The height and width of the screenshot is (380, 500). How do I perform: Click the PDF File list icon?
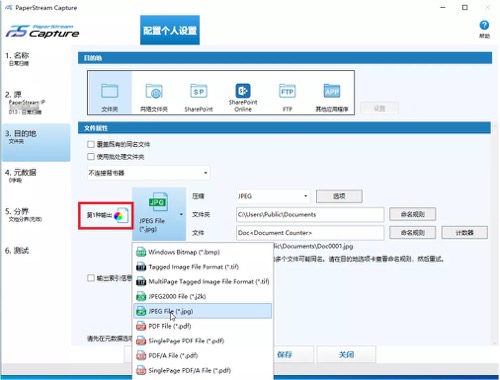tap(141, 326)
